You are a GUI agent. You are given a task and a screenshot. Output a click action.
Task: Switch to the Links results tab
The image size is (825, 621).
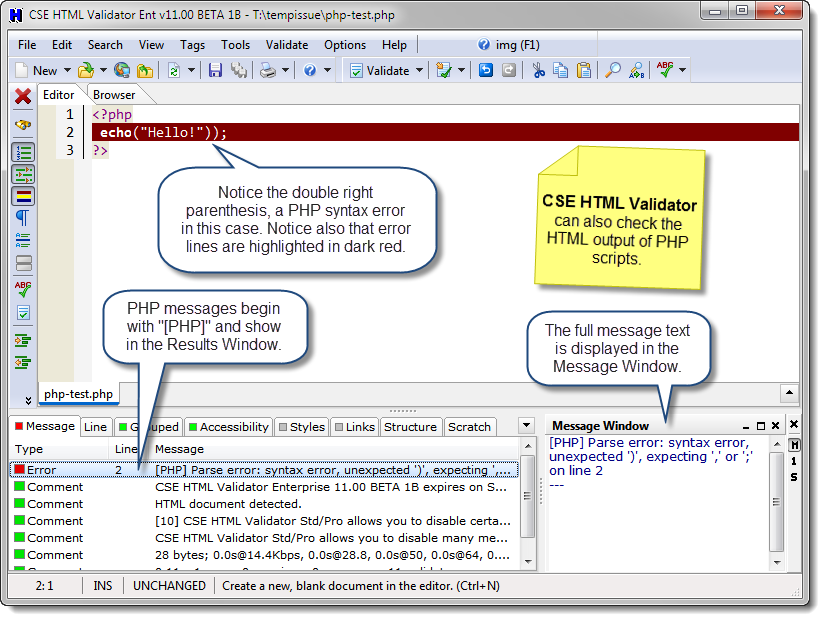tap(355, 427)
